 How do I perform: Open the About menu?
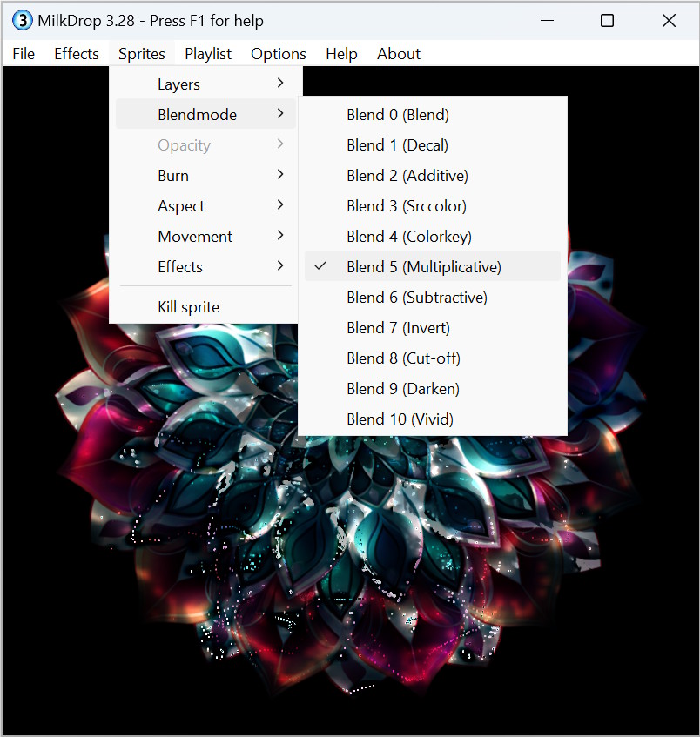point(399,54)
